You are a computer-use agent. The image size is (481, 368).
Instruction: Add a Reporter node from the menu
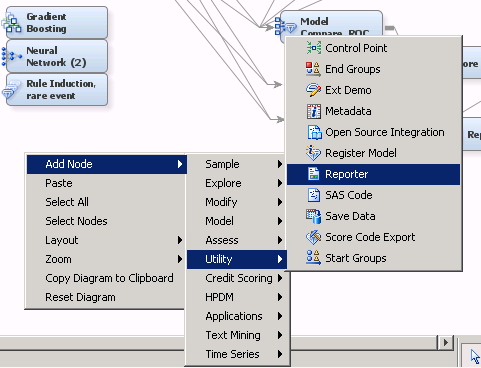[373, 174]
